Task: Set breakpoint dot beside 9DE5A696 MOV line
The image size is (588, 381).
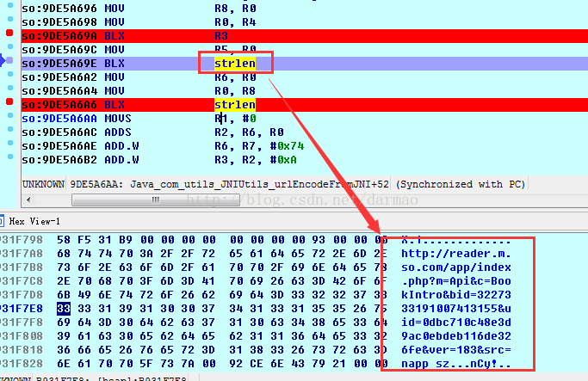Action: click(x=10, y=5)
